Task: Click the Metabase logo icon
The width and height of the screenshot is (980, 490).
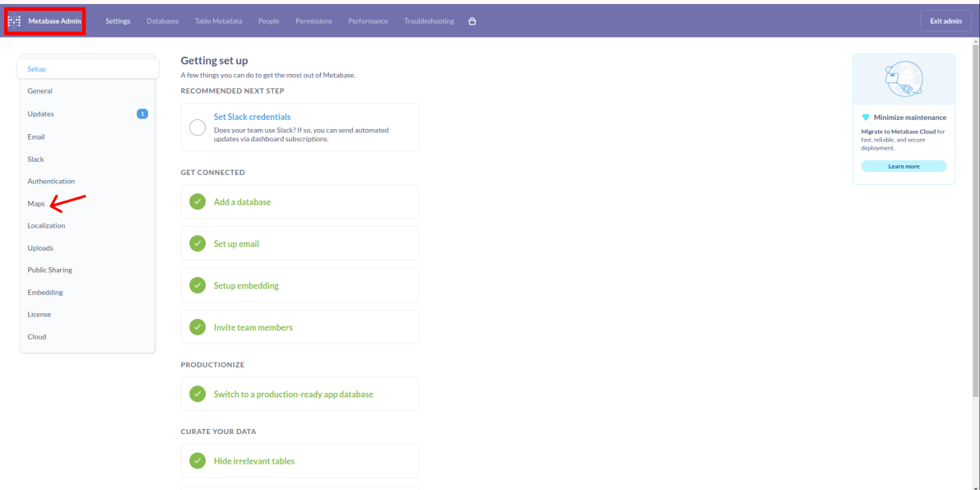Action: [14, 21]
